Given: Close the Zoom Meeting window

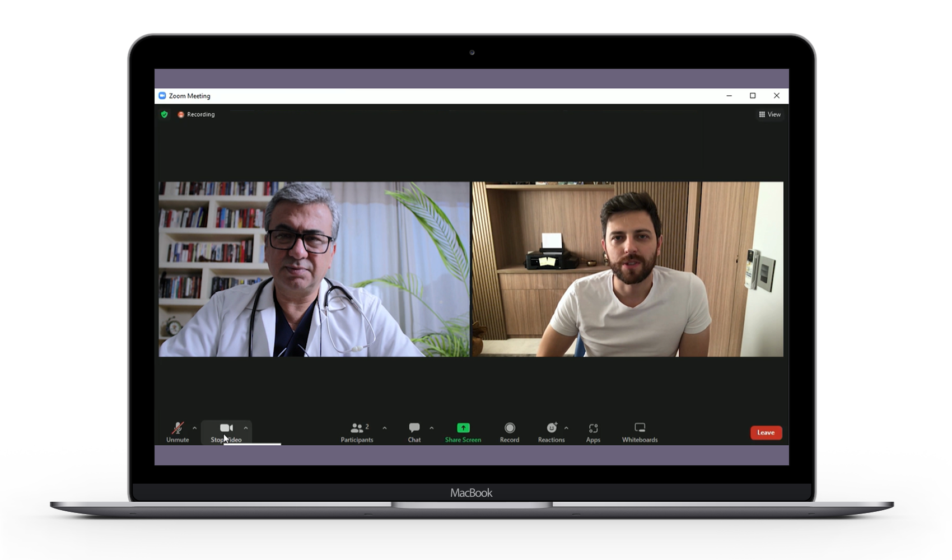Looking at the screenshot, I should (777, 96).
